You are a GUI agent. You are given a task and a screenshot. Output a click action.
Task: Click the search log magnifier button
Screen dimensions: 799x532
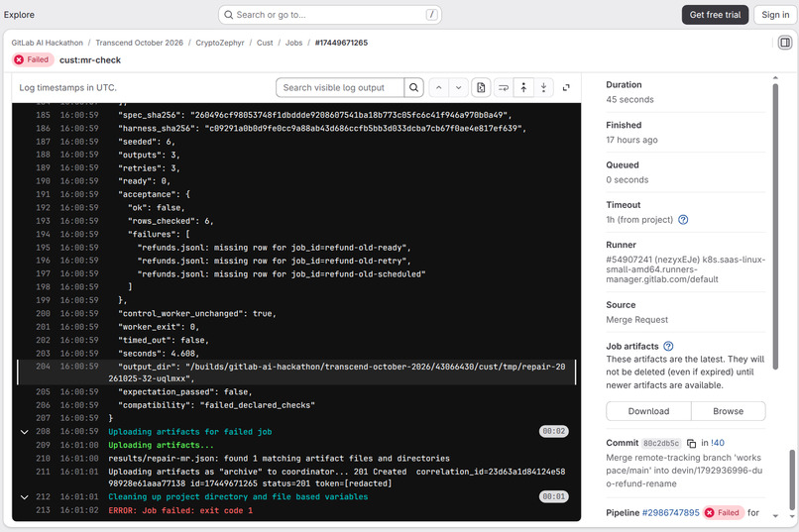click(x=413, y=87)
